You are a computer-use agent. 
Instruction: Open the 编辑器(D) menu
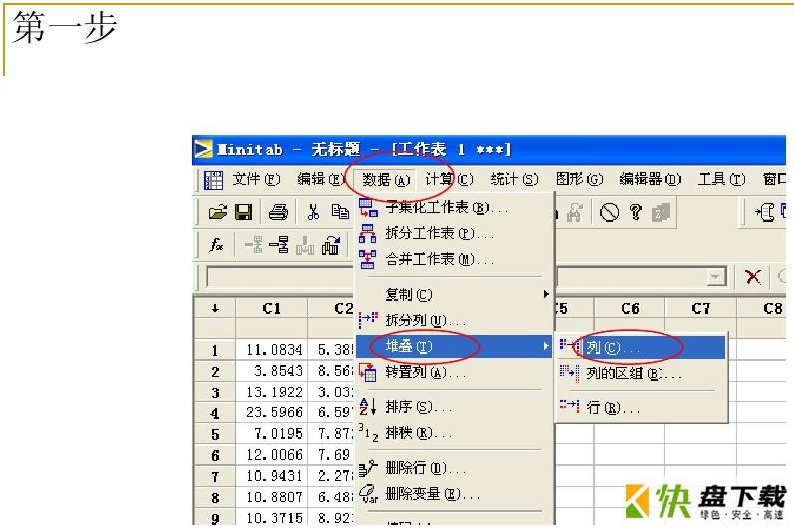click(x=651, y=179)
